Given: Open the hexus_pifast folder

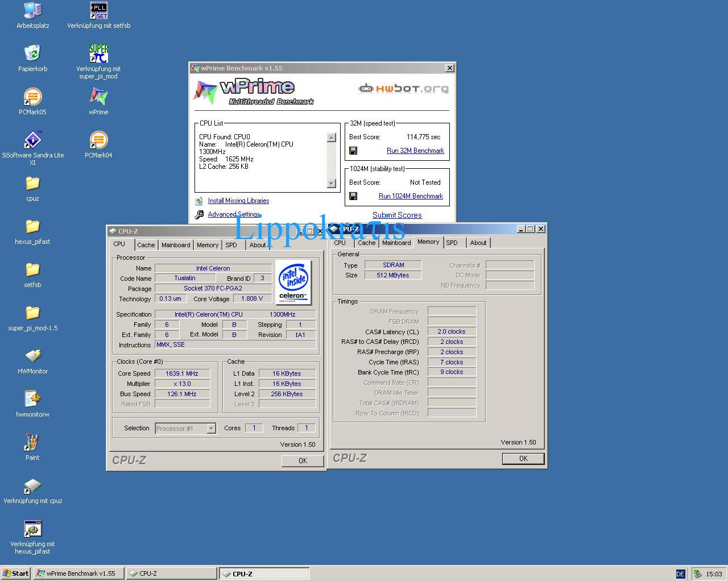Looking at the screenshot, I should point(32,226).
